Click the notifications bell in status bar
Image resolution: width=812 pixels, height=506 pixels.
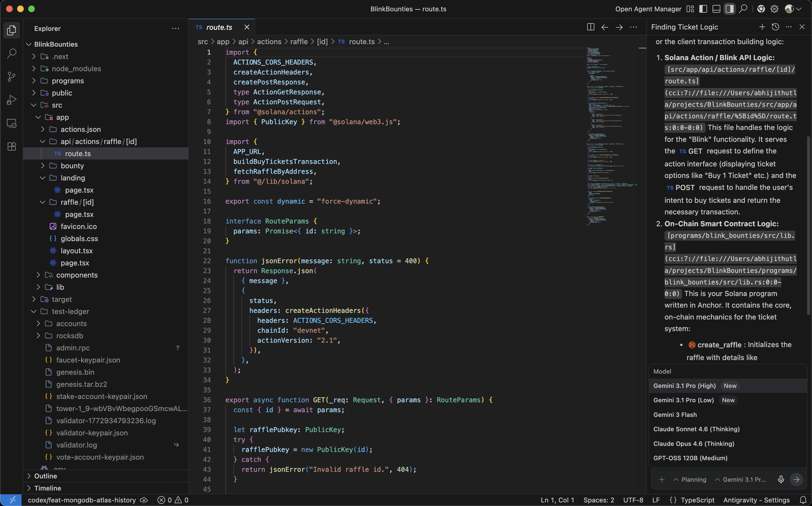tap(803, 500)
